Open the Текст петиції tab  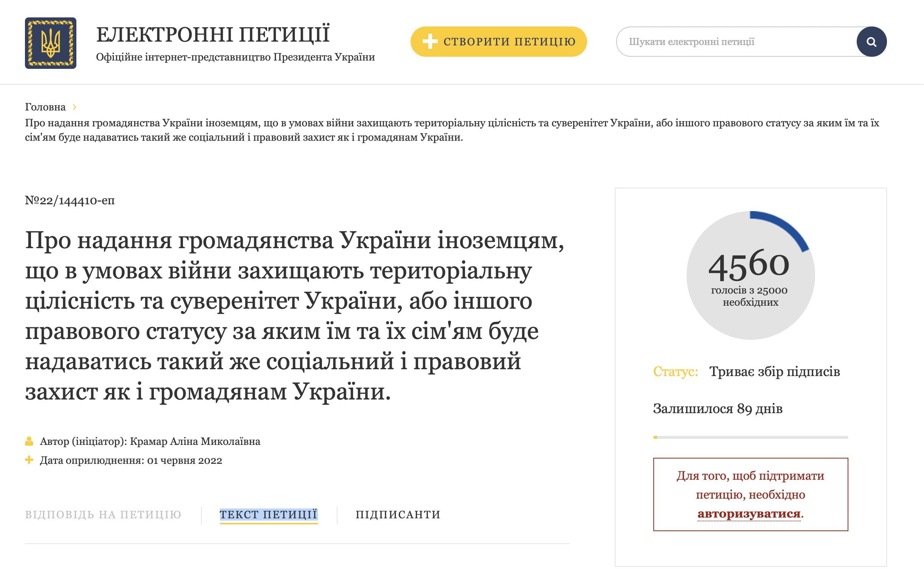[269, 515]
